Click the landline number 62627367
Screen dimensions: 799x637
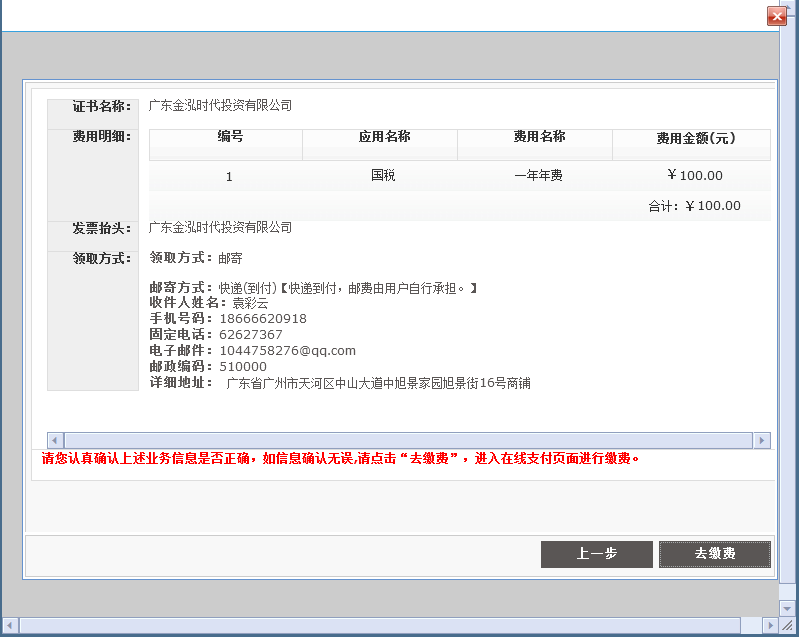251,335
